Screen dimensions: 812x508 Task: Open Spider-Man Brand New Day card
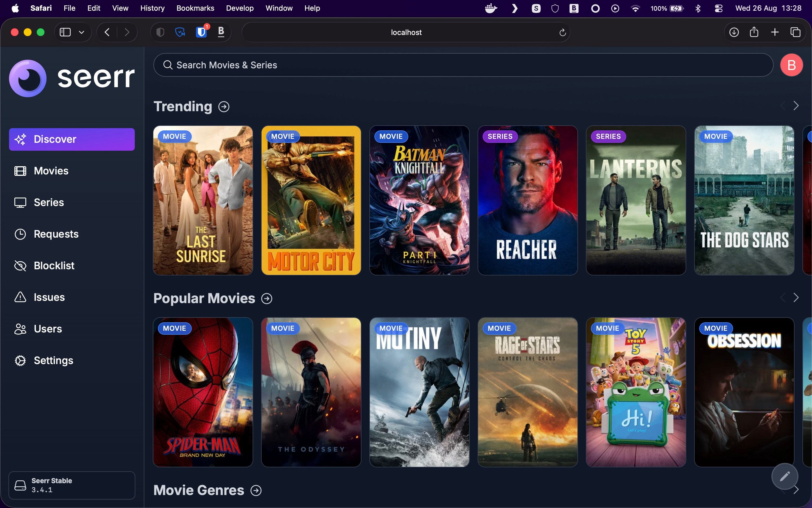click(203, 392)
